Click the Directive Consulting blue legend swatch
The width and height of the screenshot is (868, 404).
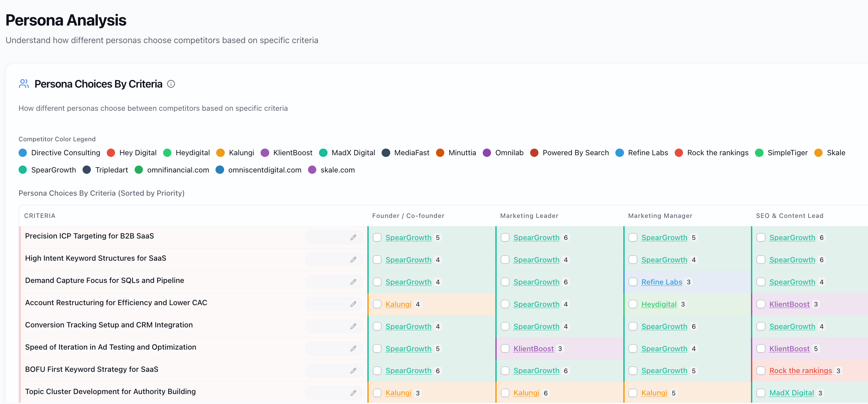(x=23, y=153)
